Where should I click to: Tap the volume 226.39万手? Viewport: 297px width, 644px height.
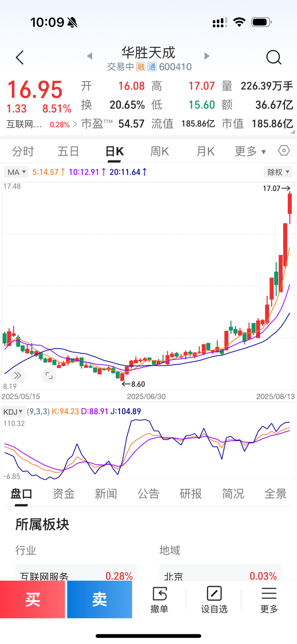(267, 86)
